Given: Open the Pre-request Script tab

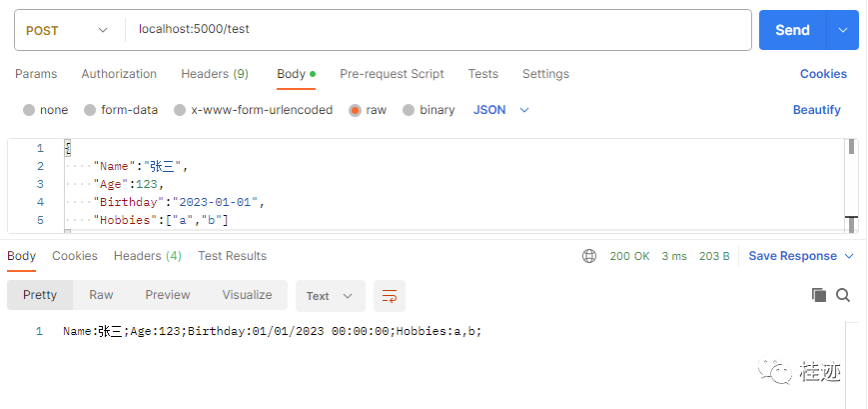Looking at the screenshot, I should point(392,74).
